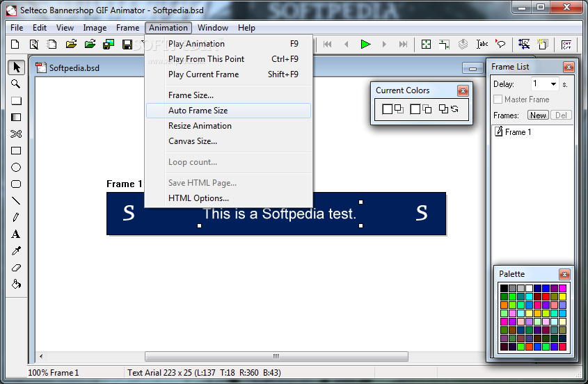Screen dimensions: 588x384
Task: Pick the black swatch in Palette
Action: (x=504, y=288)
